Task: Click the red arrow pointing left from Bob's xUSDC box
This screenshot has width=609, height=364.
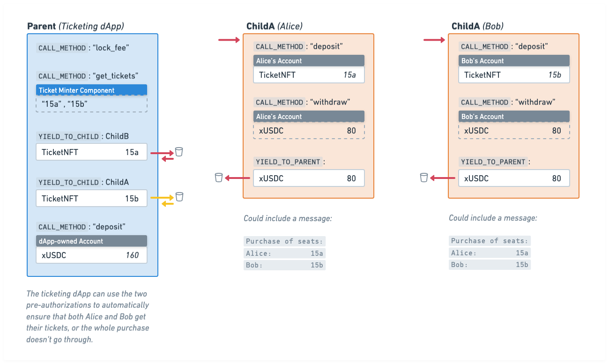Action: click(443, 178)
